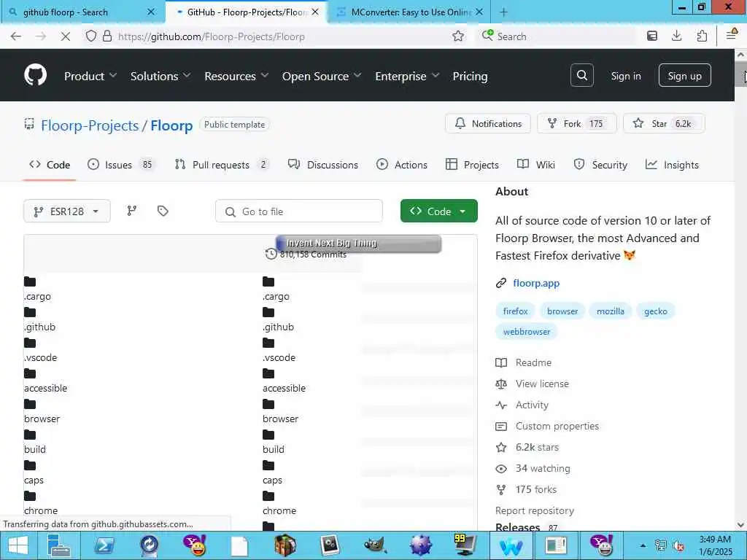Image resolution: width=747 pixels, height=560 pixels.
Task: Expand the Enterprise menu
Action: (407, 76)
